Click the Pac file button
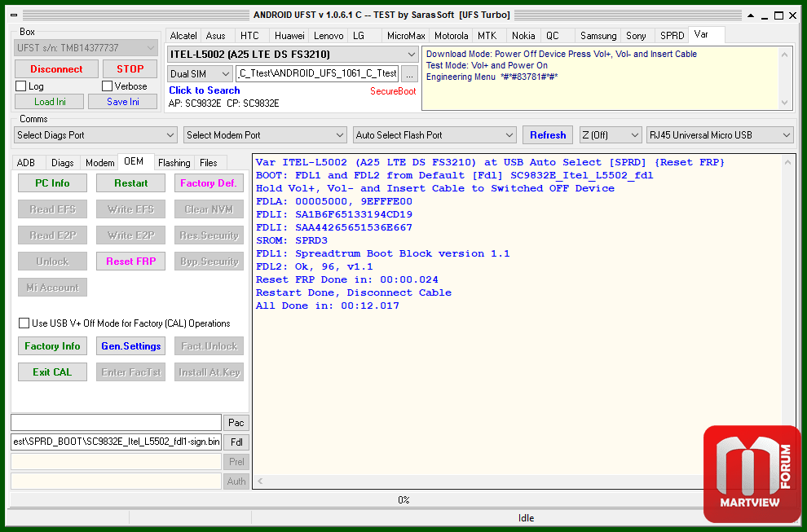The width and height of the screenshot is (807, 532). (236, 422)
